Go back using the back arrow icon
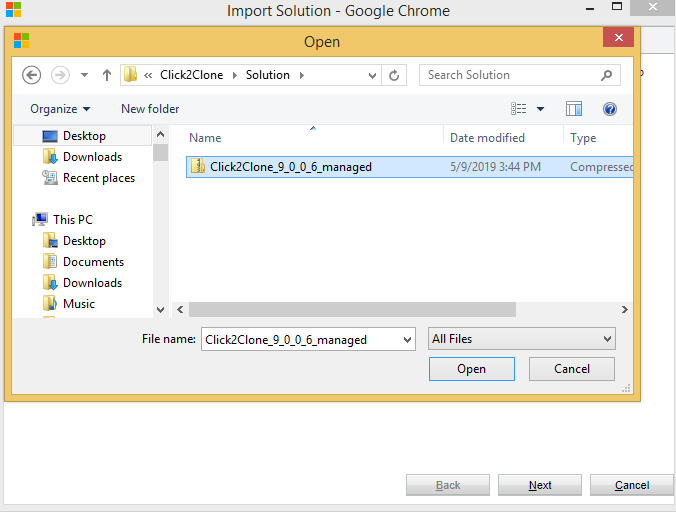This screenshot has height=513, width=676. pyautogui.click(x=31, y=75)
